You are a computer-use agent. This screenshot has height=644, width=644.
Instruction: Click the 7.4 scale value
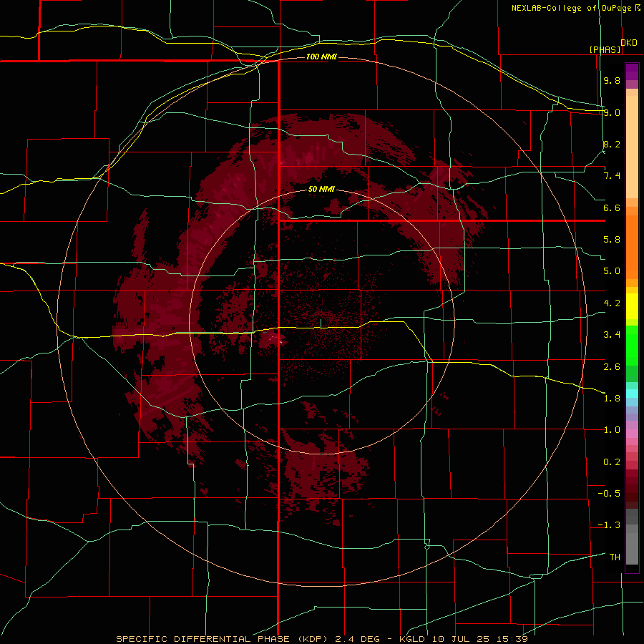(x=612, y=176)
